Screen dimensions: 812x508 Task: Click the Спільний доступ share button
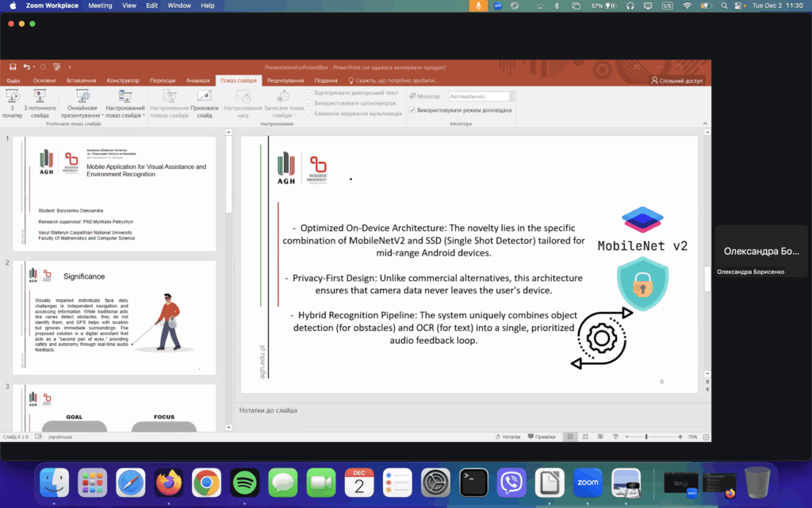[x=676, y=81]
